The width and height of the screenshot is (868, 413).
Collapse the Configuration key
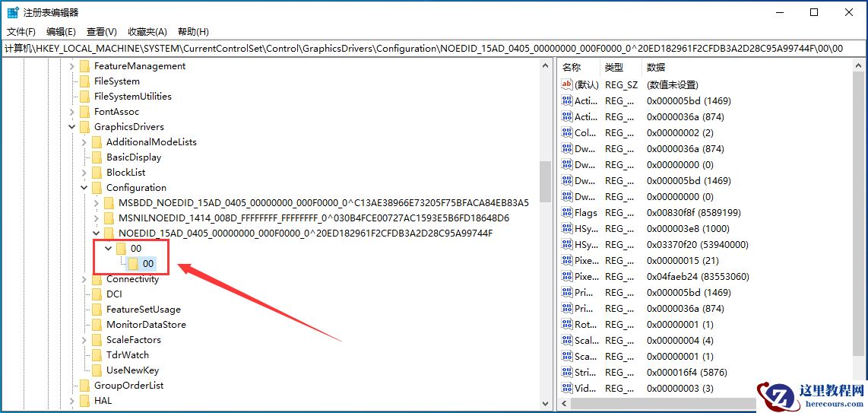(x=84, y=188)
